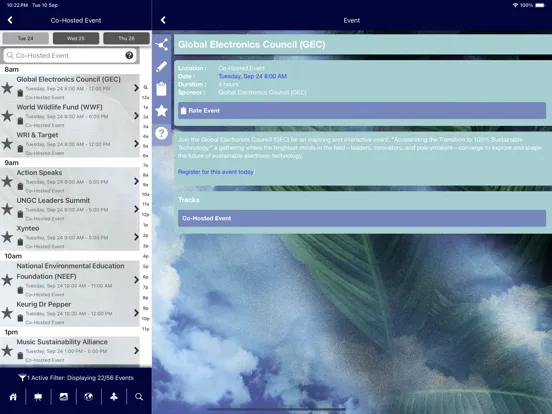Open Music Sustainability Alliance row chevron
The height and width of the screenshot is (414, 552).
[x=136, y=350]
